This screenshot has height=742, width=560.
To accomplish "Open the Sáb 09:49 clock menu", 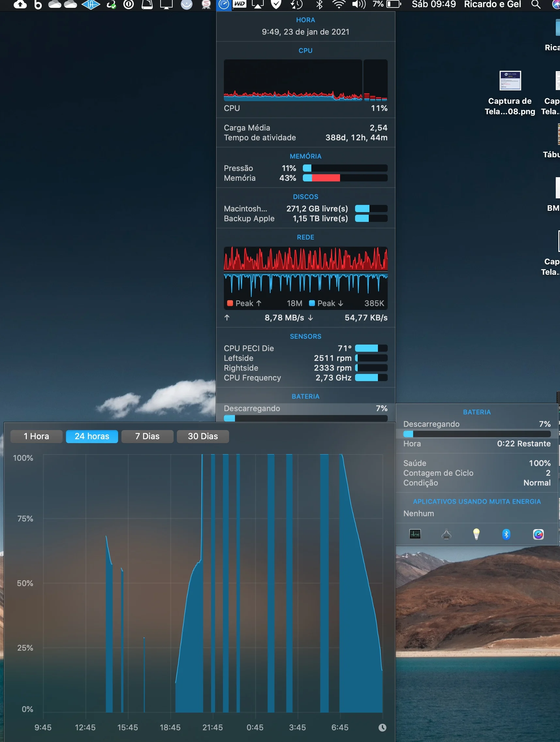I will 433,4.
